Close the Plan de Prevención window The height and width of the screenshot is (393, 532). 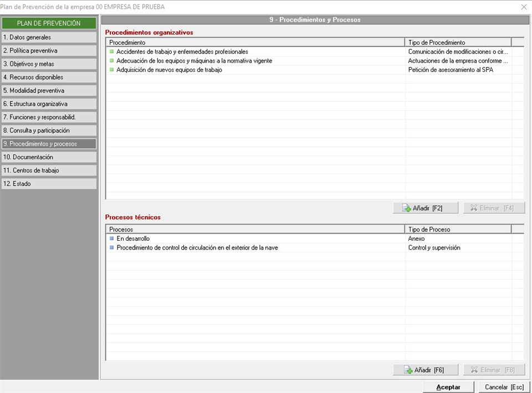pyautogui.click(x=524, y=7)
